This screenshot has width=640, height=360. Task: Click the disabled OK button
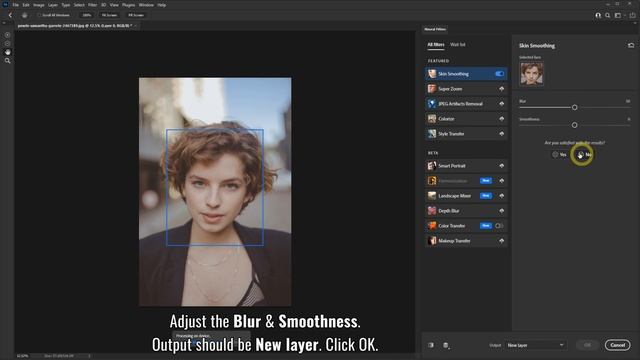click(587, 345)
